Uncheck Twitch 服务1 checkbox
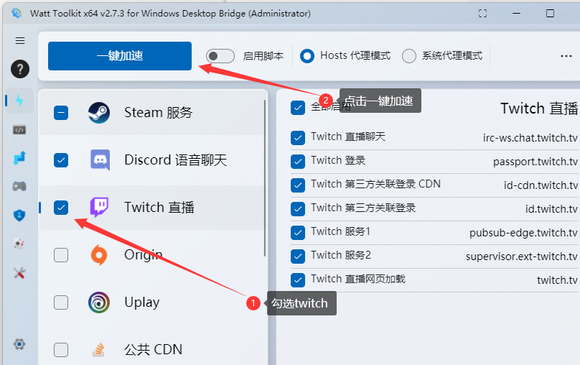Image resolution: width=580 pixels, height=365 pixels. point(298,232)
